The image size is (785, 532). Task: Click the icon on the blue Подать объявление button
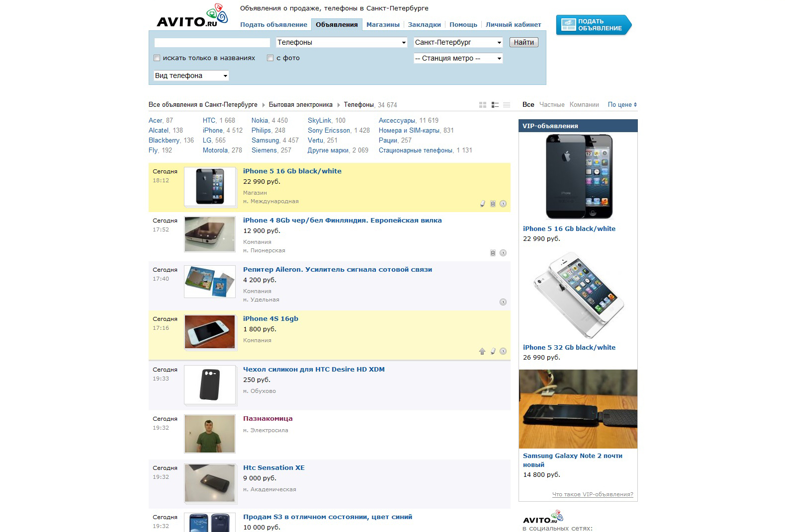pos(568,25)
